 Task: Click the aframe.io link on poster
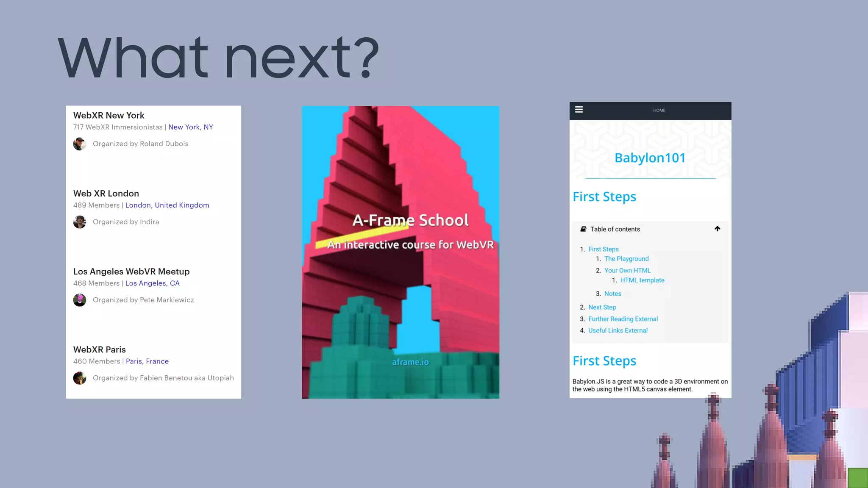(410, 362)
